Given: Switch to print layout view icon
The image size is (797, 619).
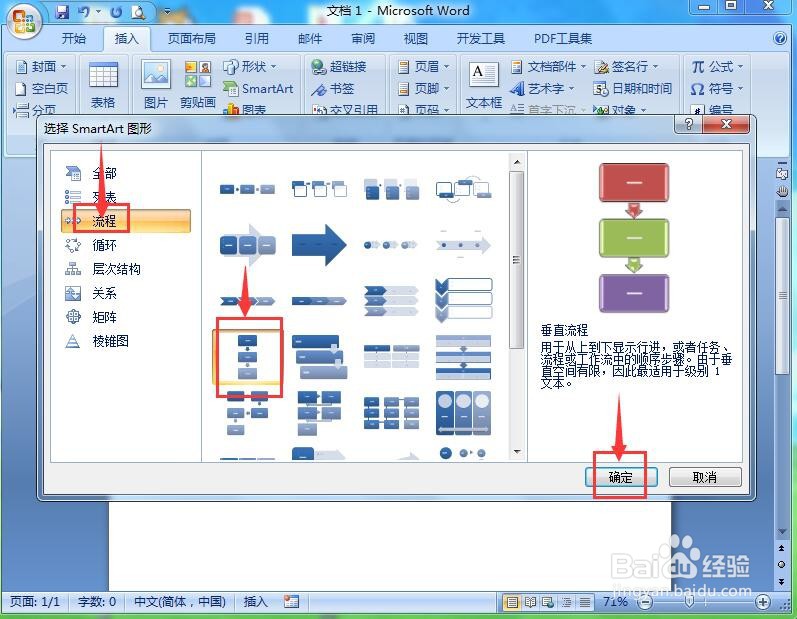Looking at the screenshot, I should [x=512, y=602].
